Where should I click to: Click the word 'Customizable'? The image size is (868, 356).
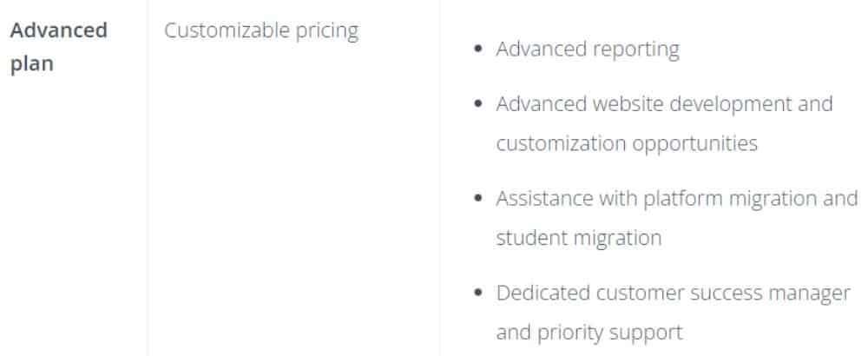227,30
